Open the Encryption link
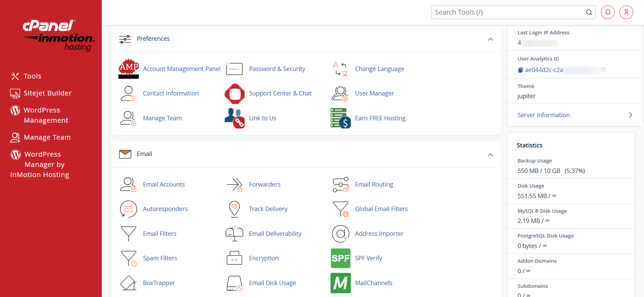 [x=264, y=258]
